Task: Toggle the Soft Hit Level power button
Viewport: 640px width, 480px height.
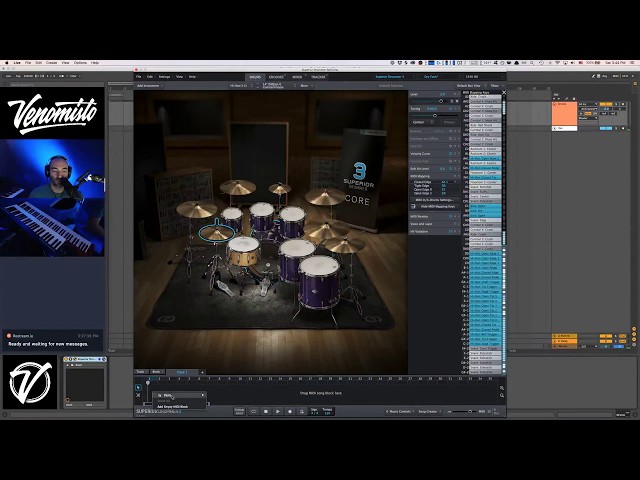Action: tap(450, 169)
